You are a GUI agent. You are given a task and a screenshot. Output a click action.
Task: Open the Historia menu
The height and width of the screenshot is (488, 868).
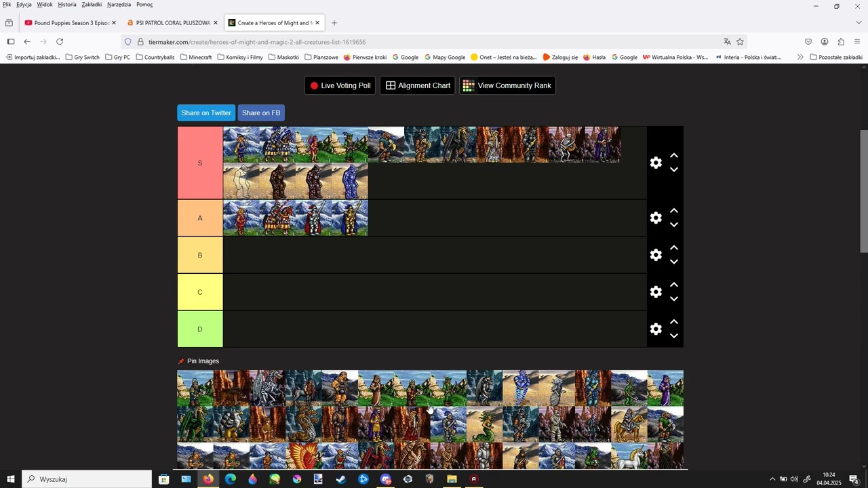(x=67, y=4)
